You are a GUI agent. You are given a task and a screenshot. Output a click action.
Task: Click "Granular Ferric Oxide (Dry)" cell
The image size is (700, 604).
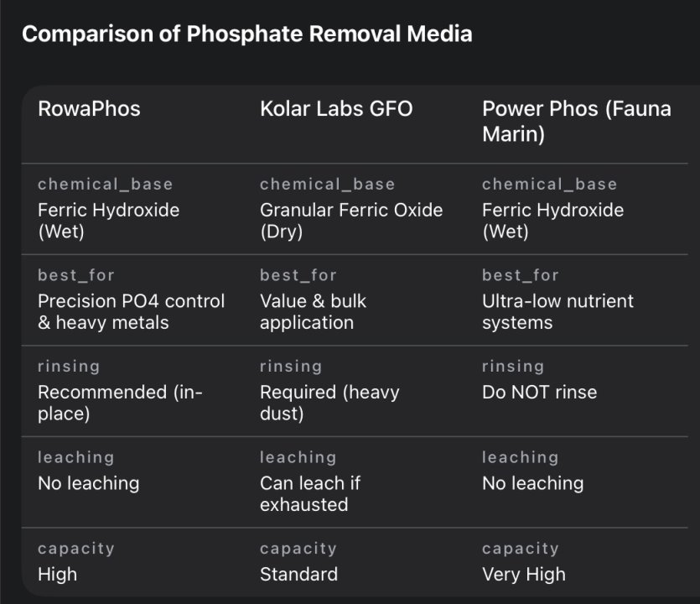(x=350, y=221)
